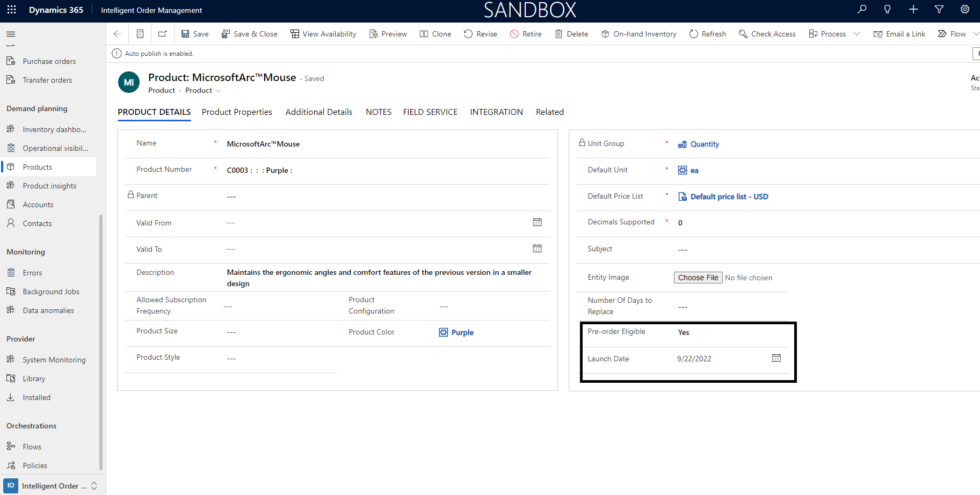Click Save & Close command
The height and width of the screenshot is (495, 980).
250,34
